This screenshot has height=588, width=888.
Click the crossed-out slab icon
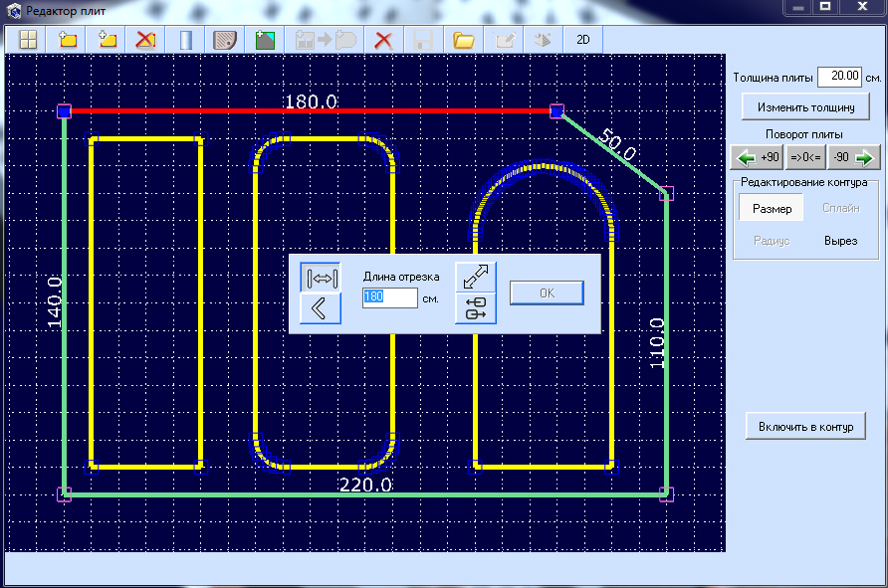(146, 41)
